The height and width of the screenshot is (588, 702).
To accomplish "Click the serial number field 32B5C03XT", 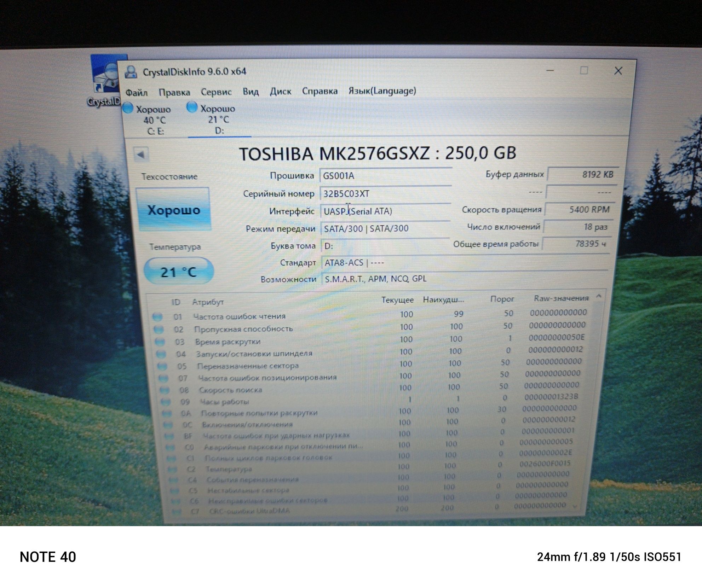I will (385, 193).
